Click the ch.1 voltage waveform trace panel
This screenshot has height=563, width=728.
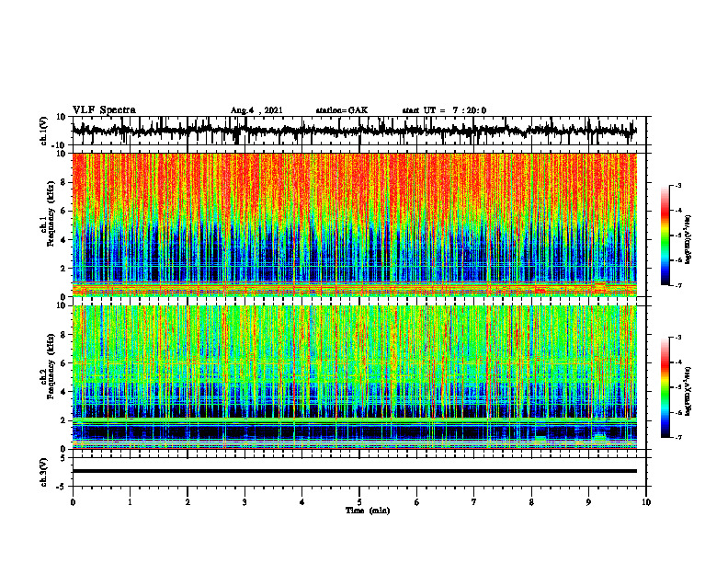[358, 131]
